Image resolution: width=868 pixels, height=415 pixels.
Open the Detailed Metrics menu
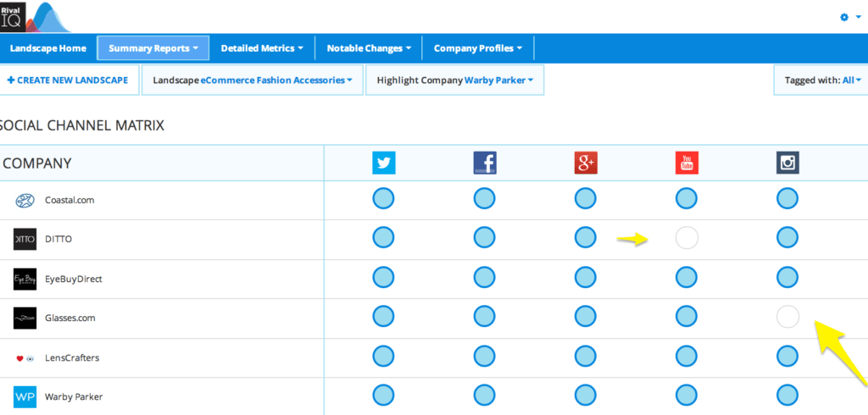pyautogui.click(x=262, y=48)
